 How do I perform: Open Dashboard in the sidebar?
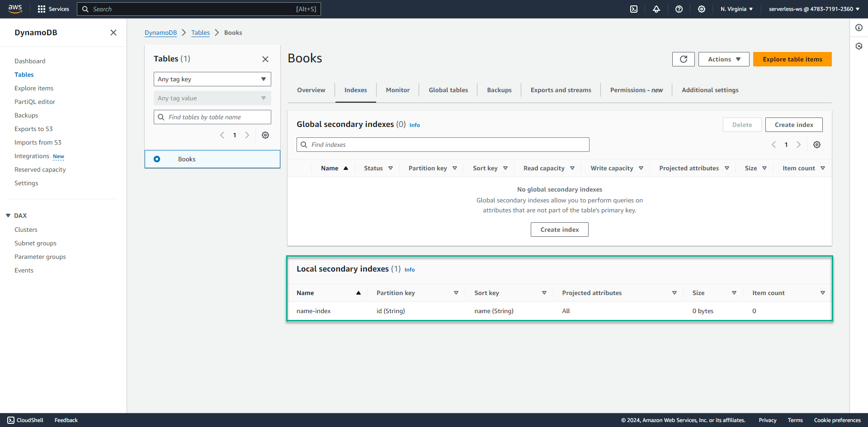30,61
